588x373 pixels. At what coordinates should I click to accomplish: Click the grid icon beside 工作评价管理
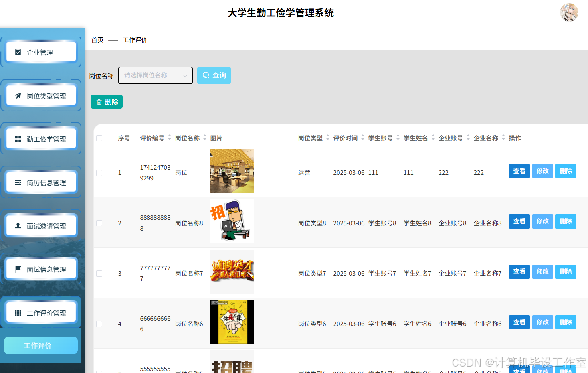coord(18,313)
